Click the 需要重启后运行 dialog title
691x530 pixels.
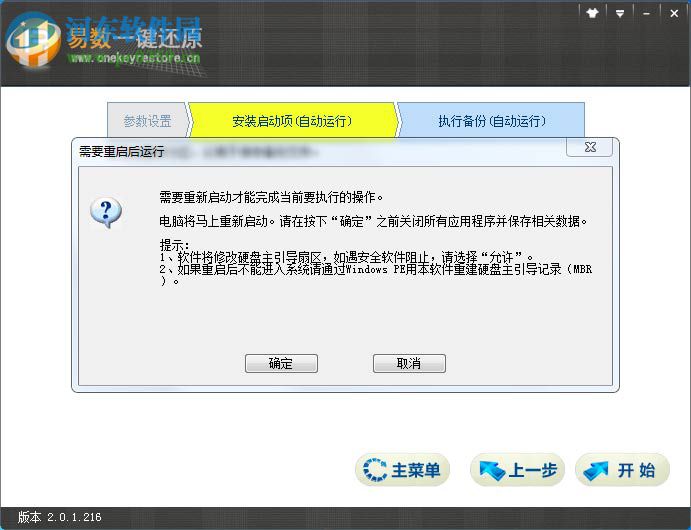pos(122,152)
